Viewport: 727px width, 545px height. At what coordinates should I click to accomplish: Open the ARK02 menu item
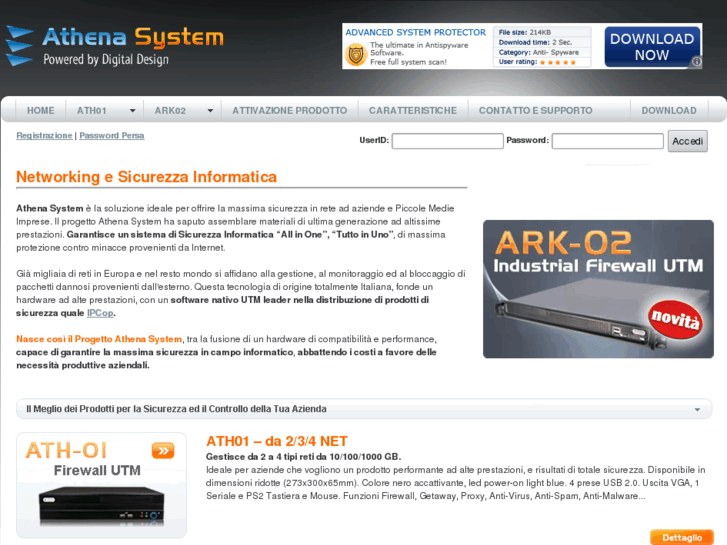[x=170, y=111]
